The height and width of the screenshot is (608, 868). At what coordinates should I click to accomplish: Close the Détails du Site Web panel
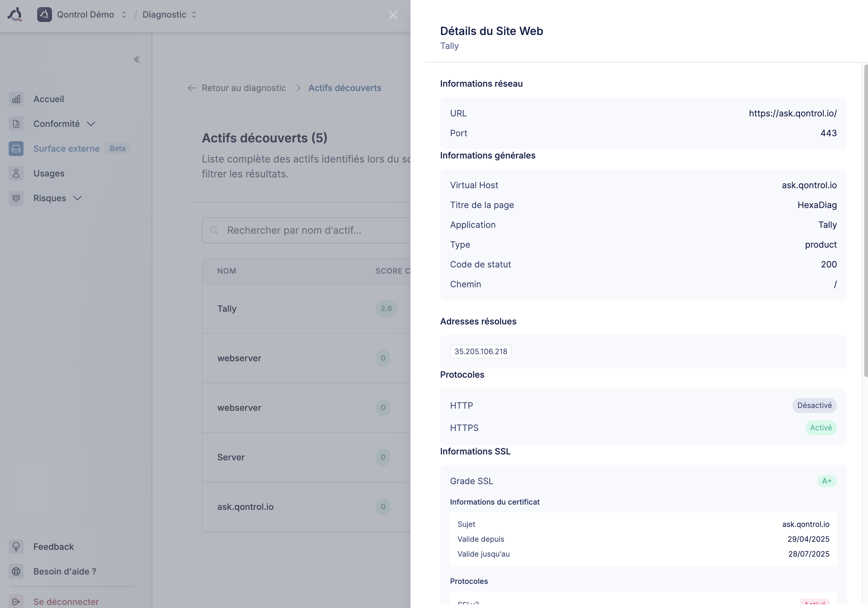[x=393, y=15]
